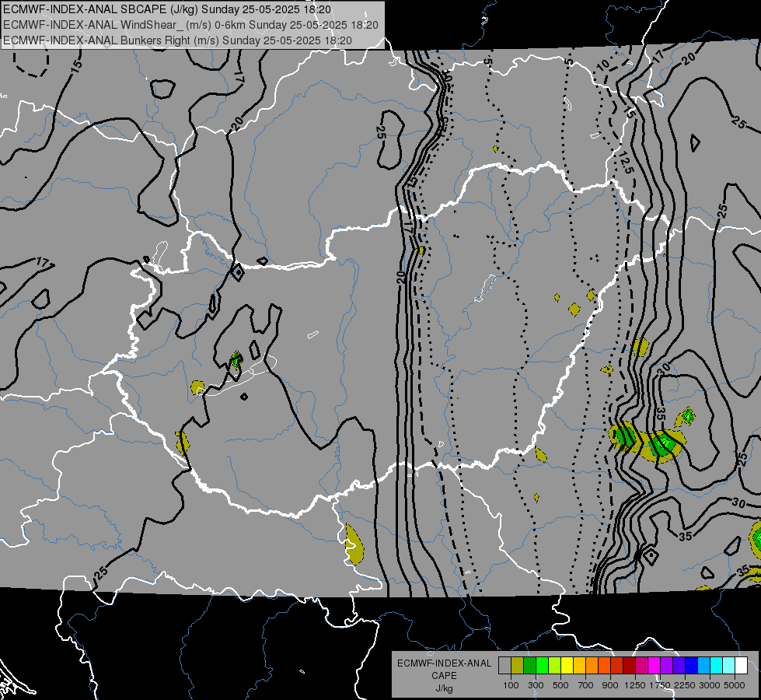761x700 pixels.
Task: Click the Bunkers Right (m/s) title line
Action: coord(178,40)
